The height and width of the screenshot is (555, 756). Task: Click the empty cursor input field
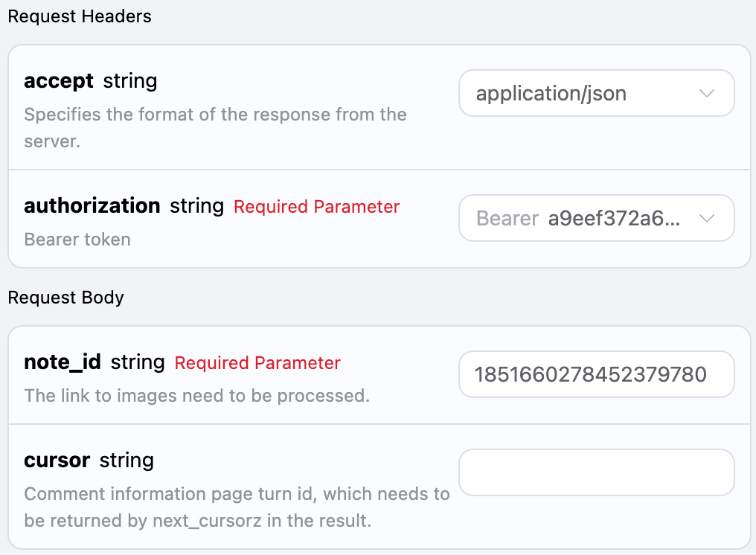tap(596, 472)
